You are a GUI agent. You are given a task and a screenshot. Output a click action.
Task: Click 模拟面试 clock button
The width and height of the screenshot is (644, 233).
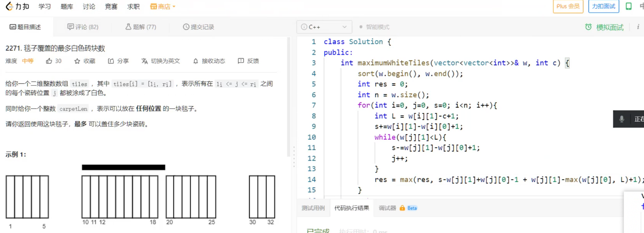click(x=604, y=27)
